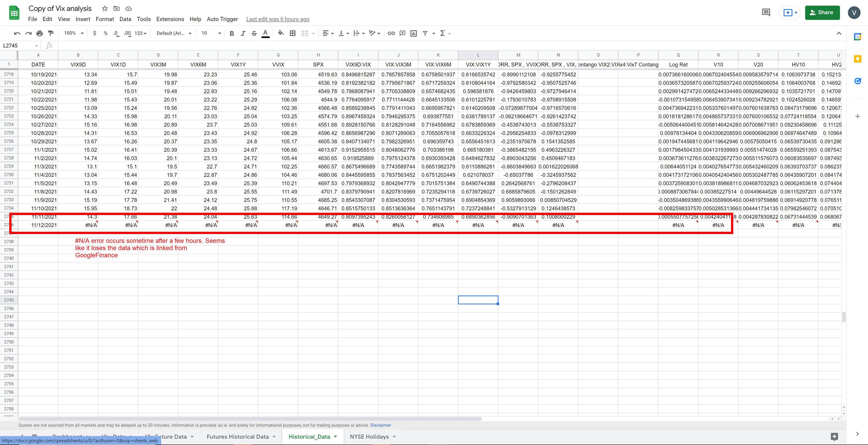Open the Extensions menu
868x445 pixels.
[170, 19]
